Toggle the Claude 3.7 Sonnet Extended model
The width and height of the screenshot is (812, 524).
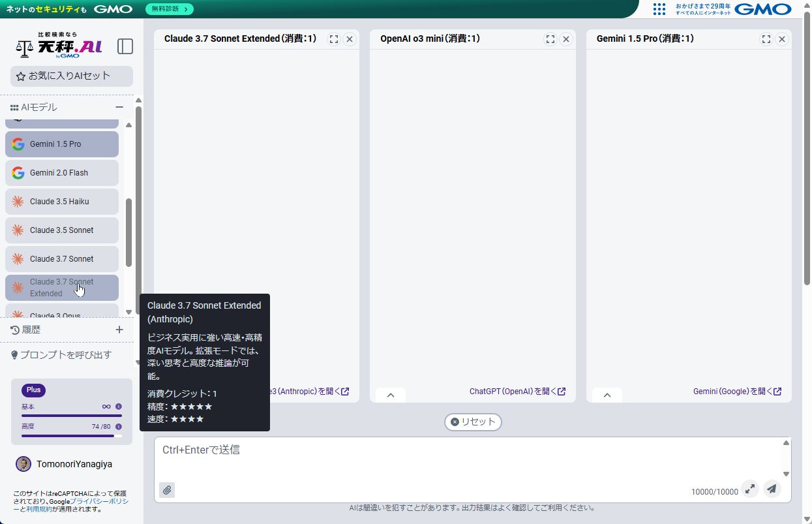pos(62,288)
